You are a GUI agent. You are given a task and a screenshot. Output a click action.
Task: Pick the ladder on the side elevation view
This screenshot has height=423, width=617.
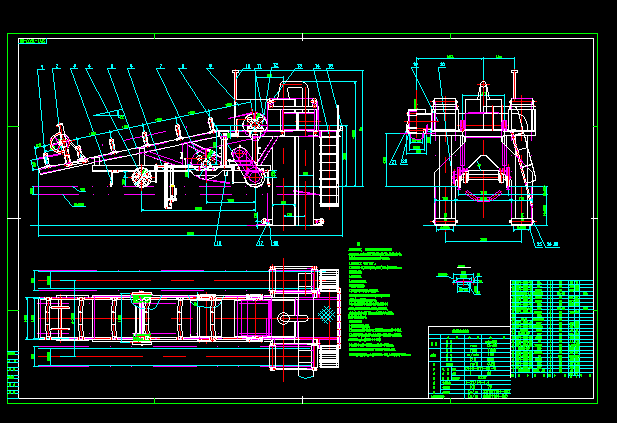click(330, 169)
